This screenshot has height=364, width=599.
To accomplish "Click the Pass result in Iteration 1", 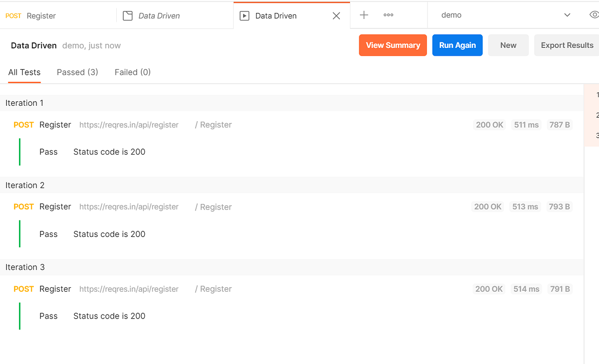I will [x=48, y=152].
